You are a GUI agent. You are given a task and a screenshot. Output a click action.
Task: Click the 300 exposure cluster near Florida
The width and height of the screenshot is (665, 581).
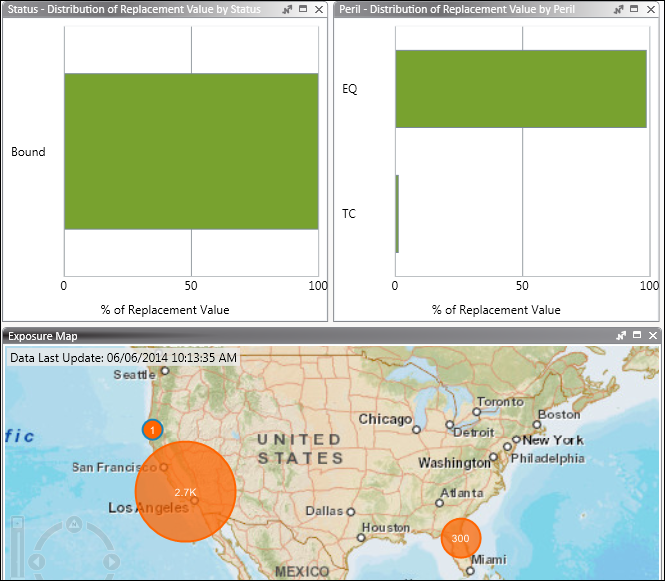[x=460, y=538]
